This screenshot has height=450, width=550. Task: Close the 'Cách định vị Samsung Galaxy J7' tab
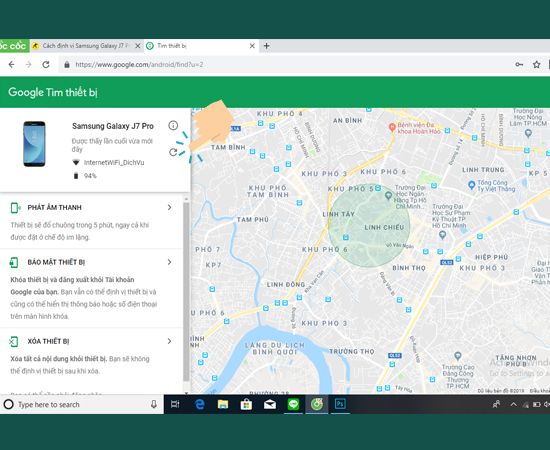pyautogui.click(x=138, y=46)
